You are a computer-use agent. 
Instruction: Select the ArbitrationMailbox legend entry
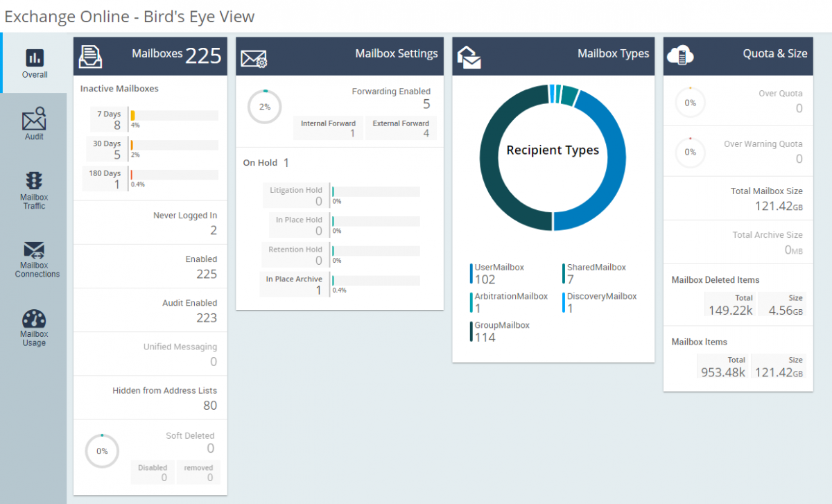tap(509, 303)
